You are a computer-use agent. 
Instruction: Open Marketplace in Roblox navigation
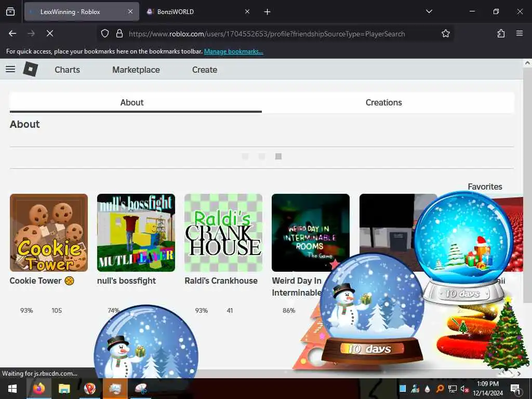[x=136, y=70]
